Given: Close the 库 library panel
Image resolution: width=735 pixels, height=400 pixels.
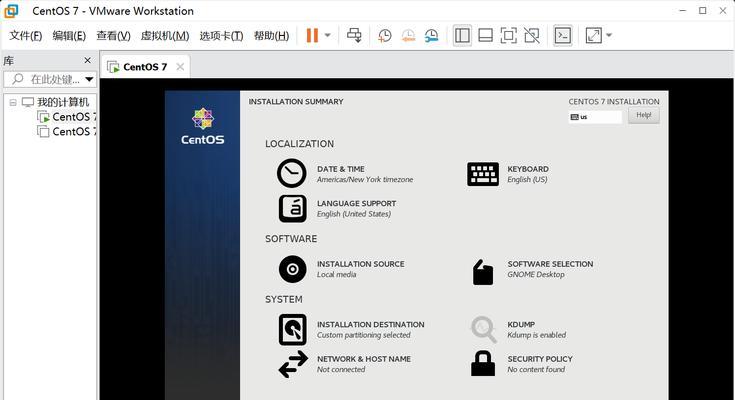Looking at the screenshot, I should pyautogui.click(x=87, y=60).
